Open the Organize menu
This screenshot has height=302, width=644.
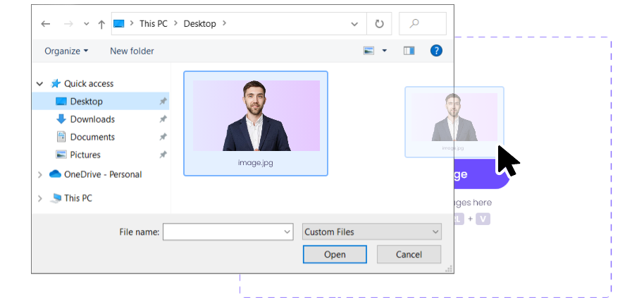(x=66, y=51)
